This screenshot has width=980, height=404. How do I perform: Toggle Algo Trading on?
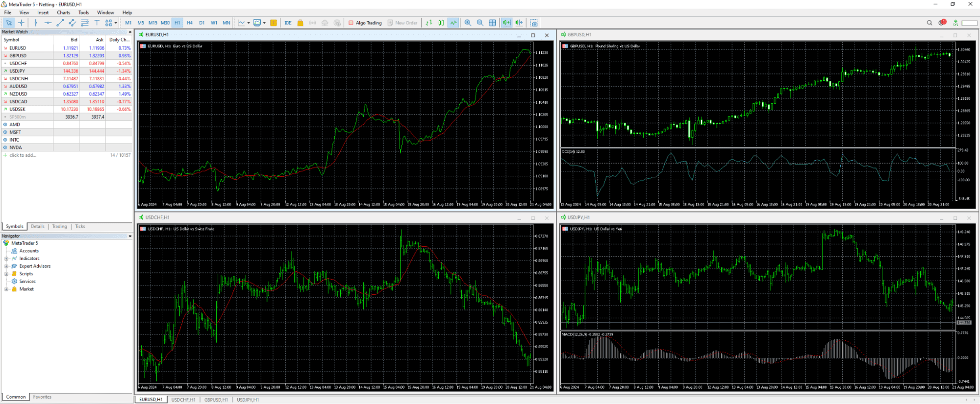point(365,23)
